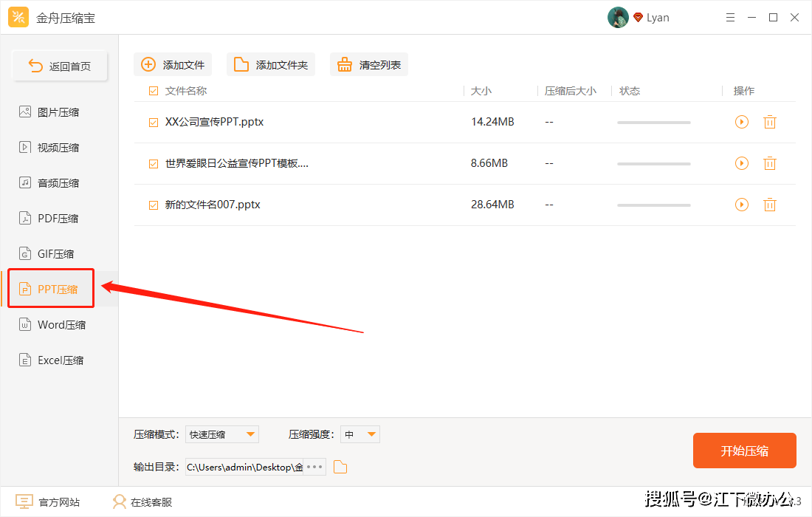Screen dimensions: 812x517
Task: Click the Lyan user avatar
Action: click(x=618, y=18)
